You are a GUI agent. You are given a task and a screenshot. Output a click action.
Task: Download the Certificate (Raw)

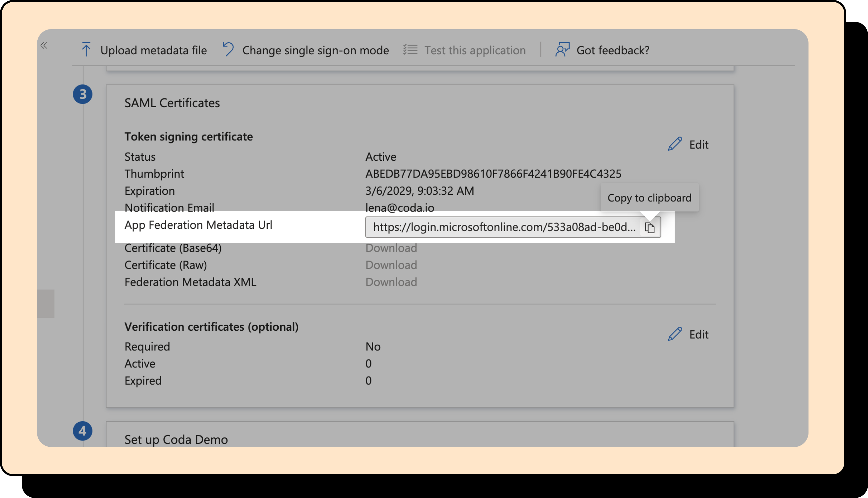click(391, 265)
